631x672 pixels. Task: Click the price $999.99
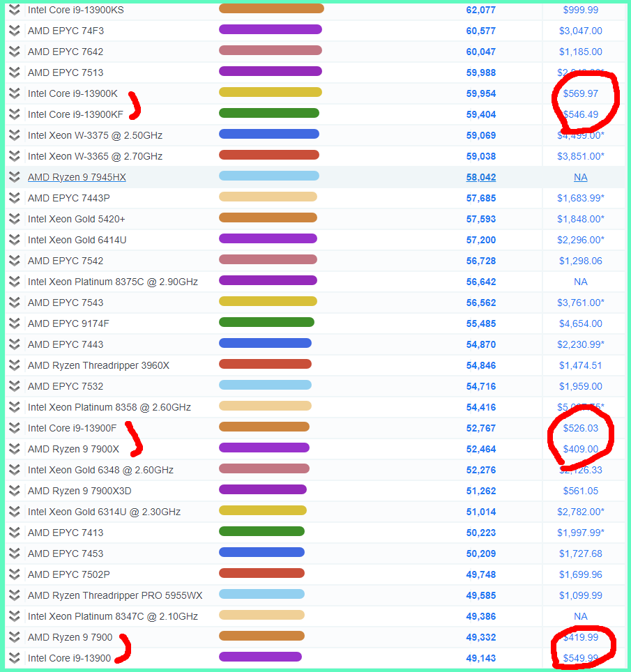coord(580,10)
